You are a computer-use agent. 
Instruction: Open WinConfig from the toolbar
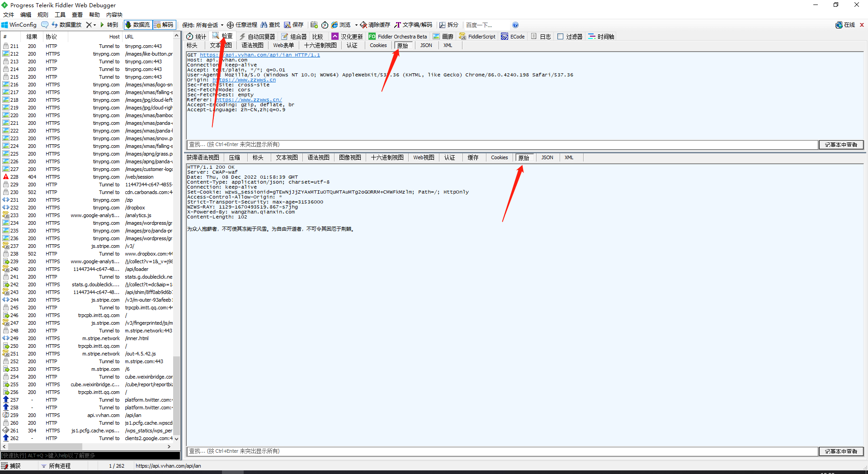(19, 25)
